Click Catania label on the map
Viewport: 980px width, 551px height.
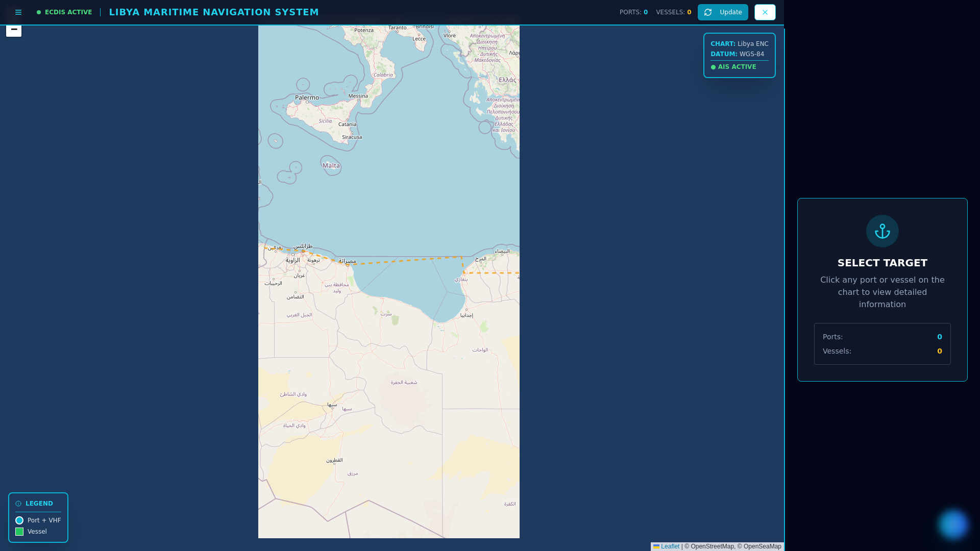point(347,124)
